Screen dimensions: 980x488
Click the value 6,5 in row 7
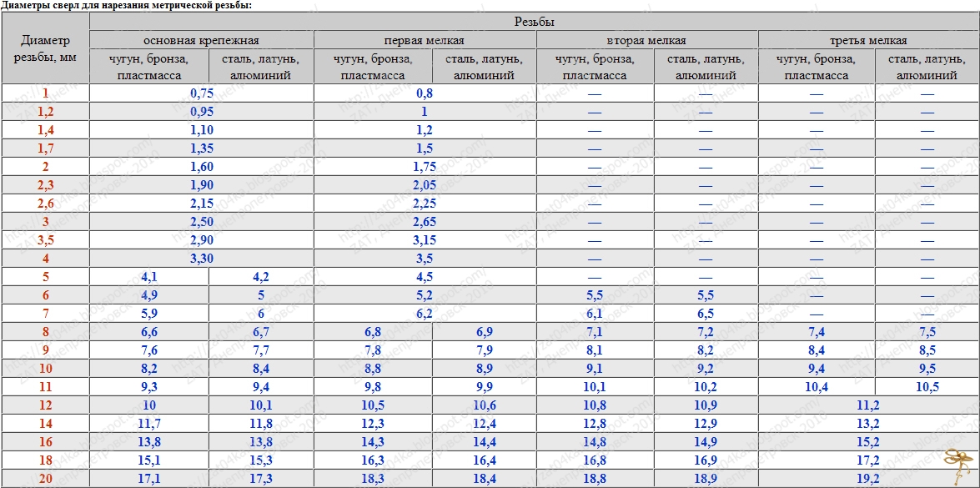point(706,314)
